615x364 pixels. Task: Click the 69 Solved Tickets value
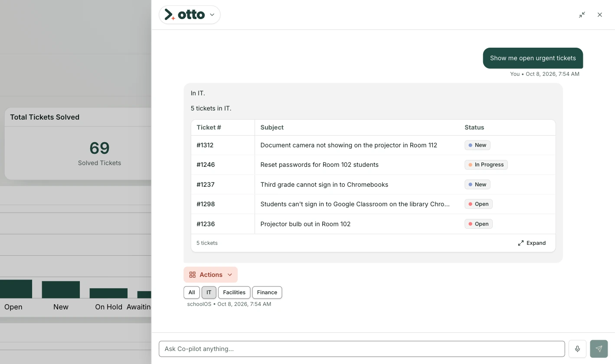click(99, 148)
